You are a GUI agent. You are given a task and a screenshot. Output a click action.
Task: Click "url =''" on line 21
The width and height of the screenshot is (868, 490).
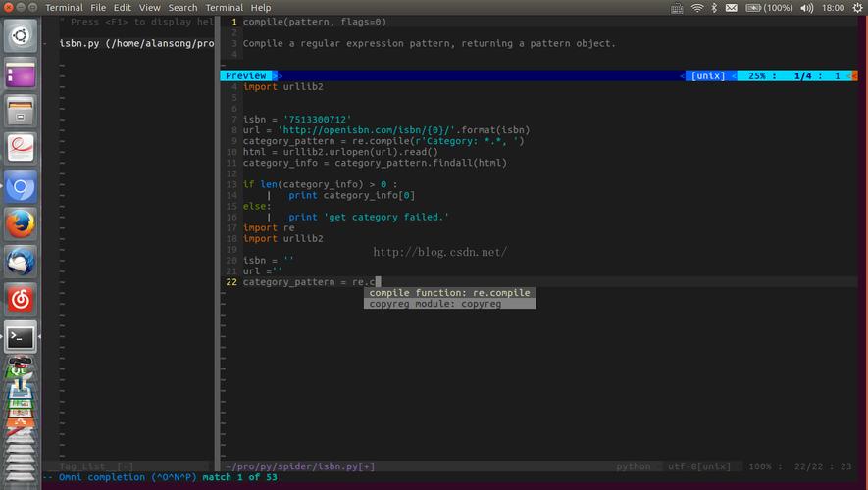(263, 271)
